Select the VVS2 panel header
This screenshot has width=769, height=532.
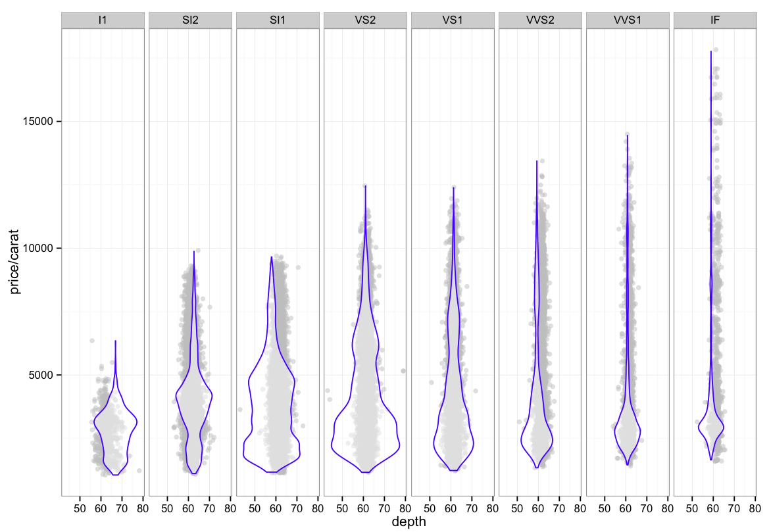coord(540,20)
